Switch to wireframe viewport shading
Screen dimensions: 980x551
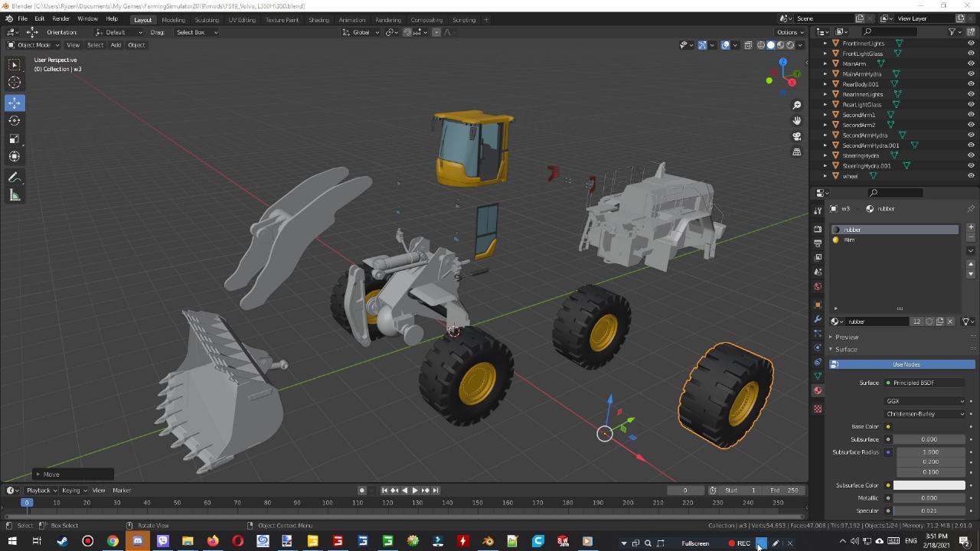point(760,45)
